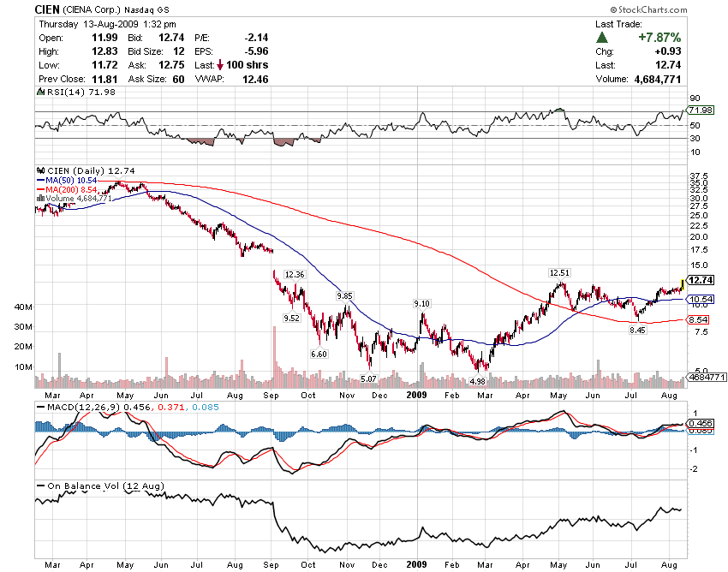The height and width of the screenshot is (572, 728).
Task: Click the 4.98 low annotation near March
Action: tap(478, 381)
